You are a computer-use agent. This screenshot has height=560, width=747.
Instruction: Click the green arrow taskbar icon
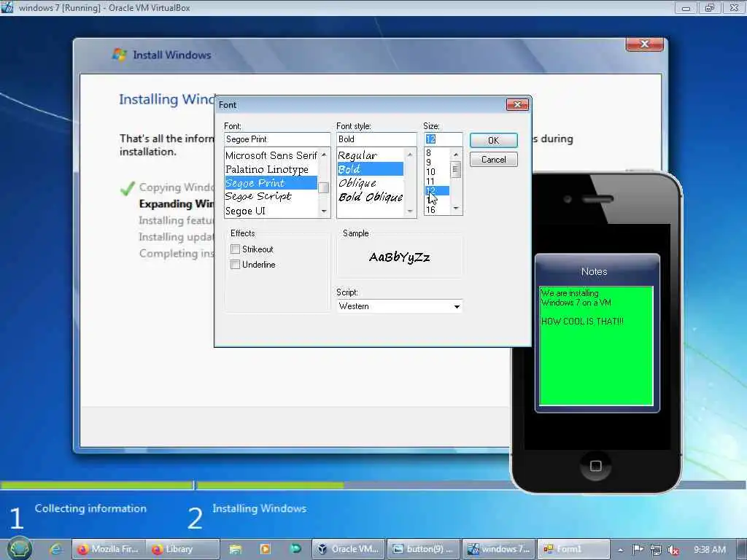[x=295, y=549]
